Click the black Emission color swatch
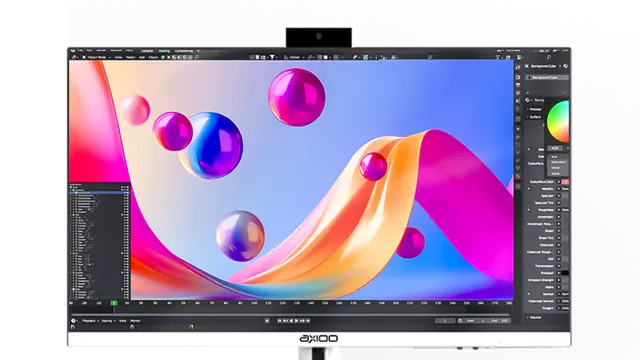 (565, 273)
